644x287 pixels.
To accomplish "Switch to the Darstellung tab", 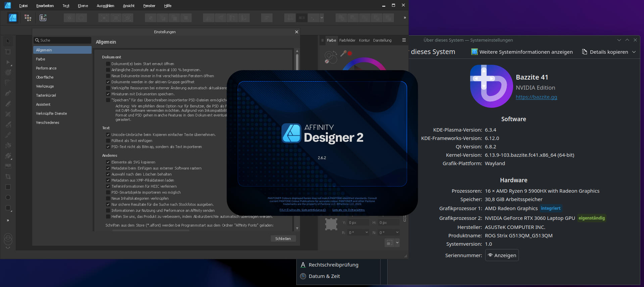I will click(x=382, y=40).
